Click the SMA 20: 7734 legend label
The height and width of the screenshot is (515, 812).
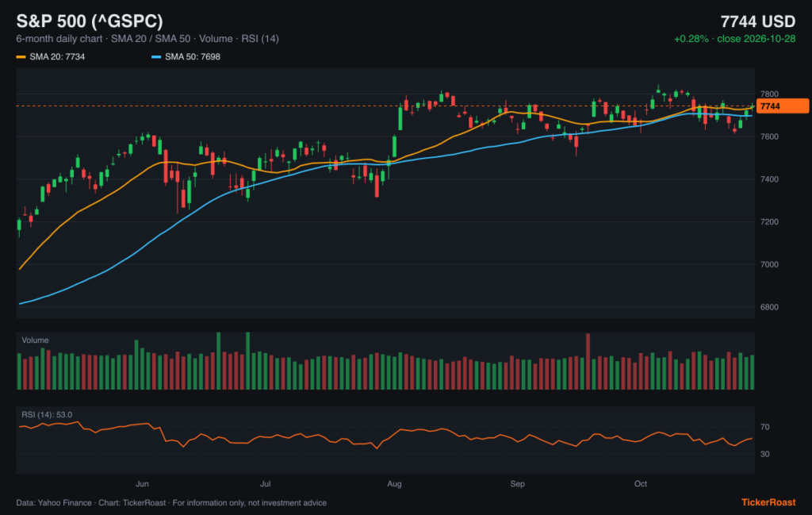click(57, 56)
